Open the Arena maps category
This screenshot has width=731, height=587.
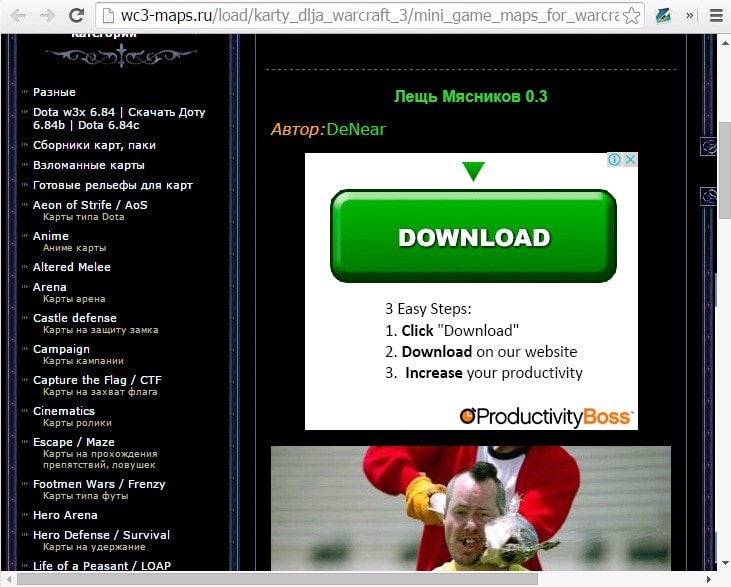coord(49,287)
